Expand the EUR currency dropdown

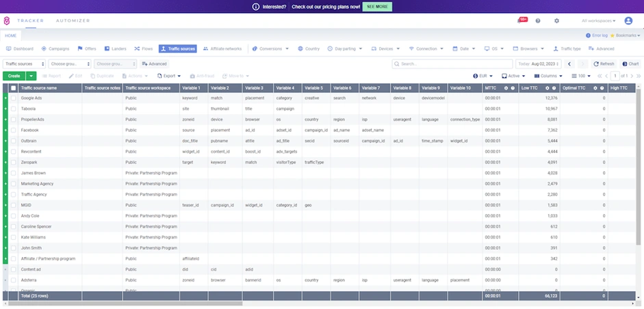[485, 76]
